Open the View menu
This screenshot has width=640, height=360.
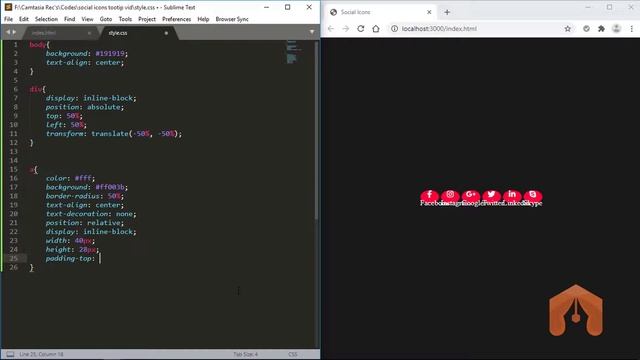(x=87, y=19)
